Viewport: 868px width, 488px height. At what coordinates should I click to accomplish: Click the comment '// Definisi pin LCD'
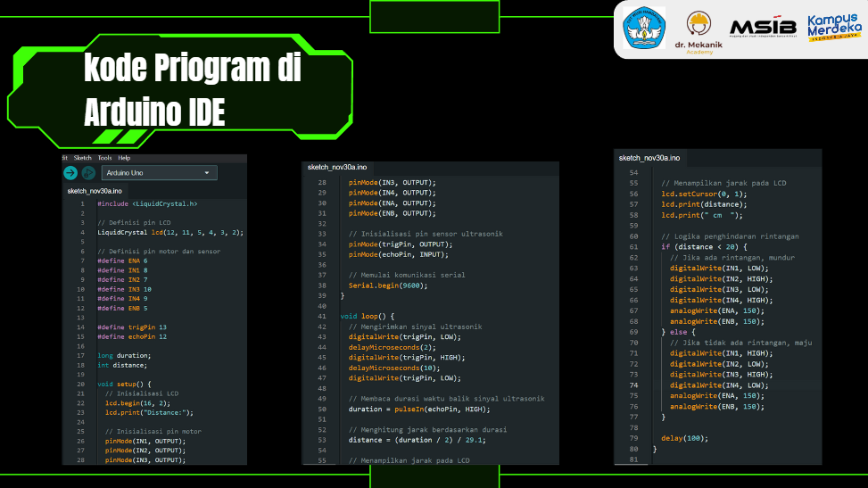coord(134,223)
